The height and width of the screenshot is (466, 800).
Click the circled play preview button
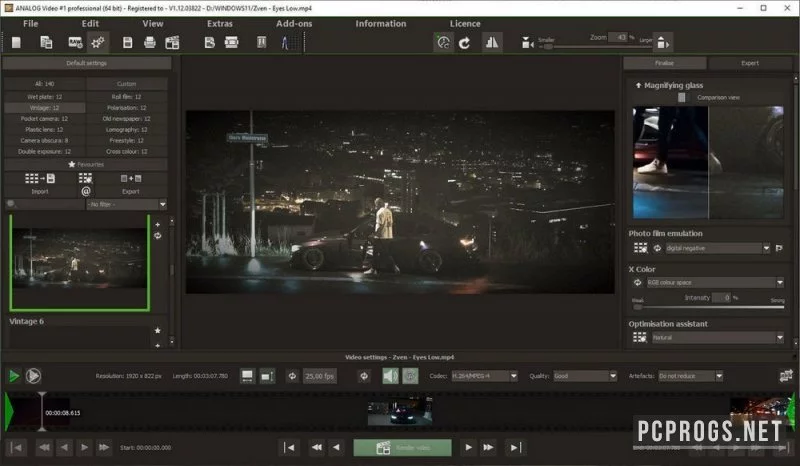tap(33, 376)
